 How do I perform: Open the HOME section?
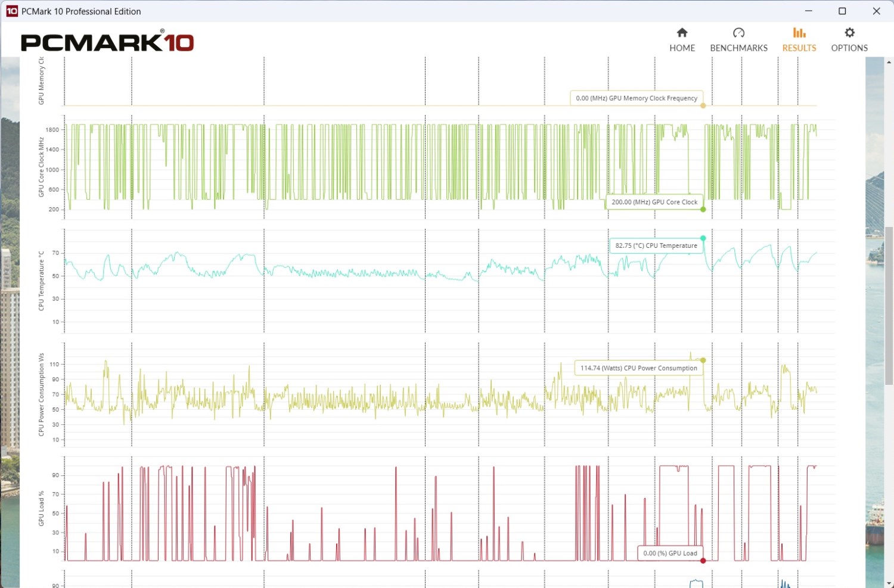pyautogui.click(x=682, y=40)
